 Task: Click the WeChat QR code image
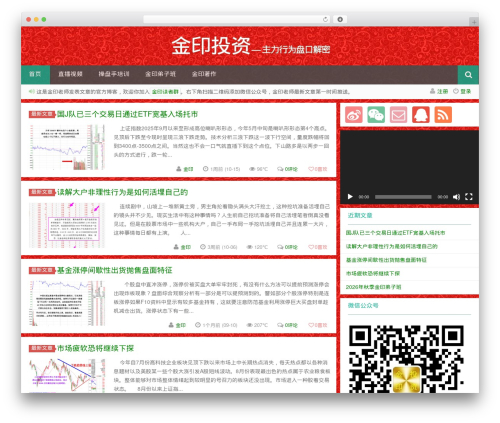coord(406,359)
